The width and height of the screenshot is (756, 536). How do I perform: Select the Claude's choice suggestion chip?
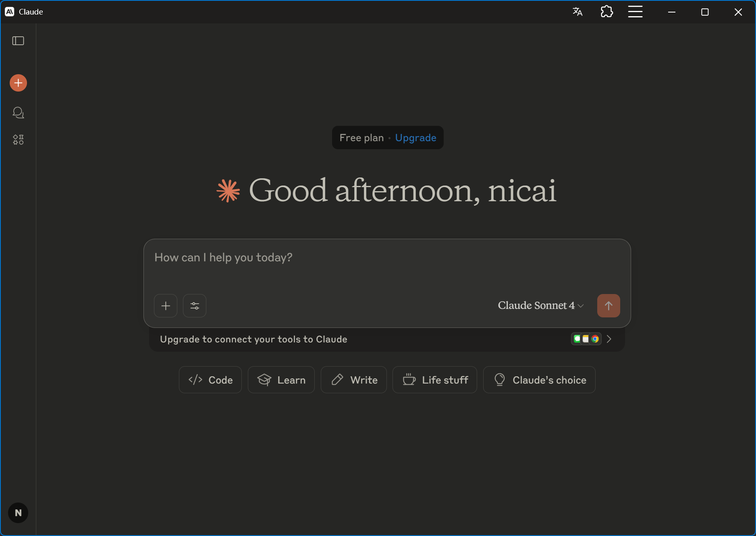[x=539, y=380]
